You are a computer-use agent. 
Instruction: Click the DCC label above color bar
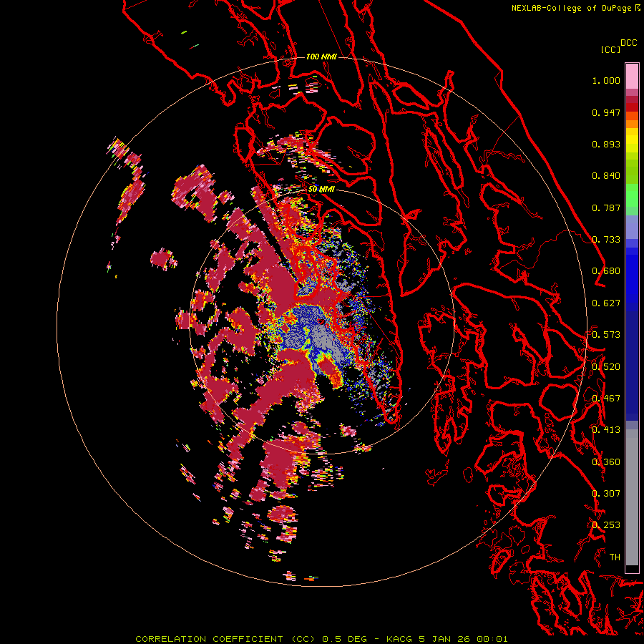pos(628,43)
